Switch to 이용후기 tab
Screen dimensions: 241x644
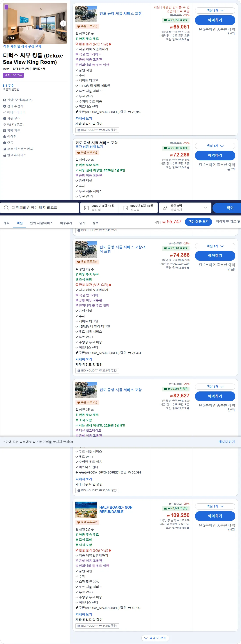[x=66, y=223]
